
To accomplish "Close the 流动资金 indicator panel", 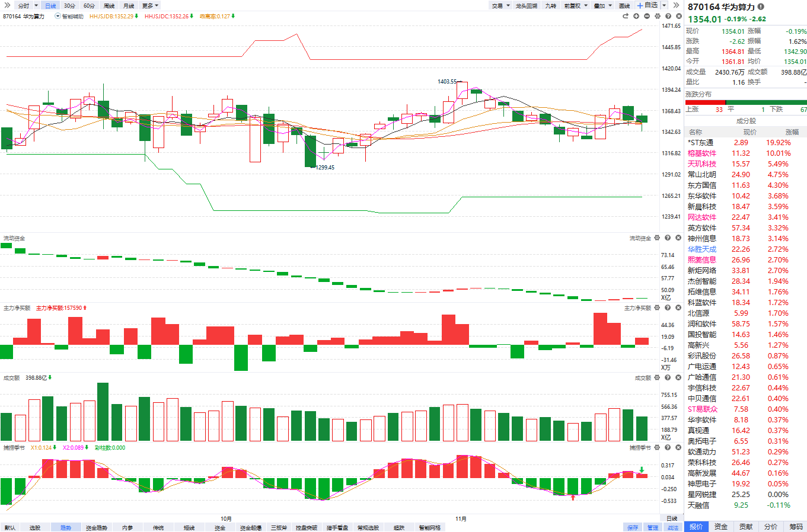I will [678, 238].
